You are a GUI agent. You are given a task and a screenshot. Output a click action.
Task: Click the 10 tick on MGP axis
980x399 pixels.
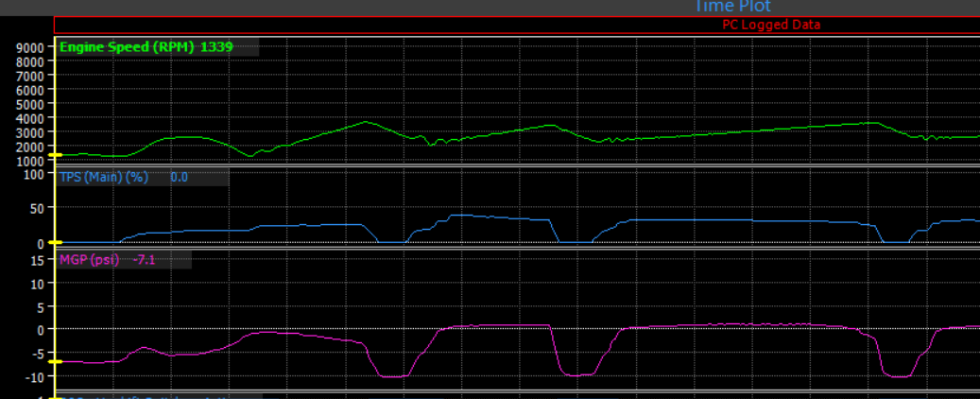[37, 284]
